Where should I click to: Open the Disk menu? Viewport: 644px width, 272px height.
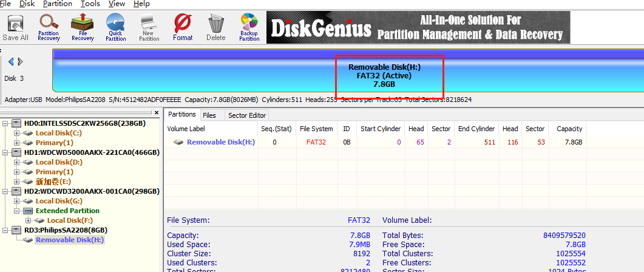(x=27, y=4)
